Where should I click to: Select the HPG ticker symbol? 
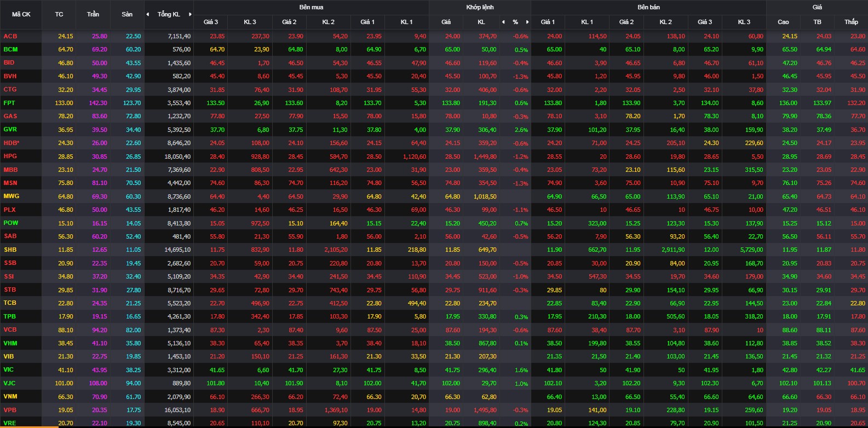[10, 156]
